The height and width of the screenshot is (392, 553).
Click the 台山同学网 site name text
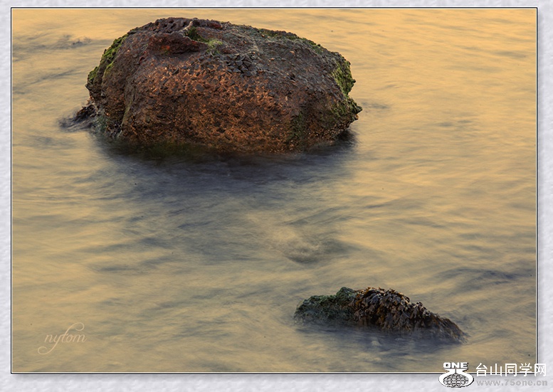tap(510, 370)
